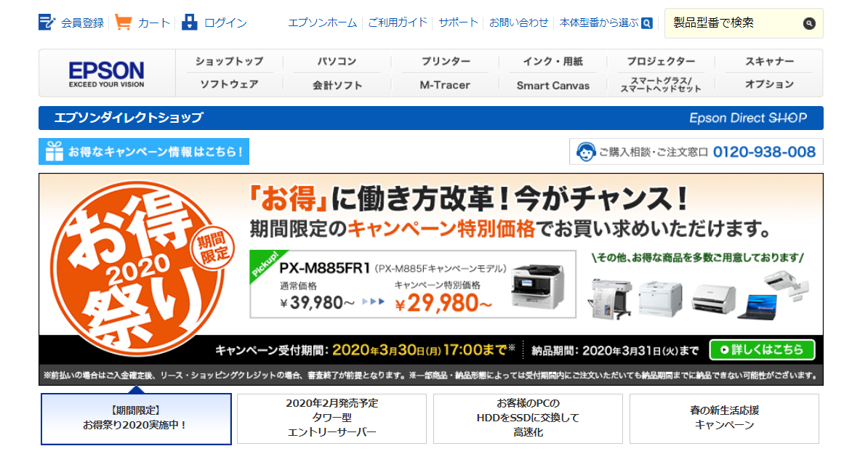Open 本体型番から選ぶ

point(599,23)
